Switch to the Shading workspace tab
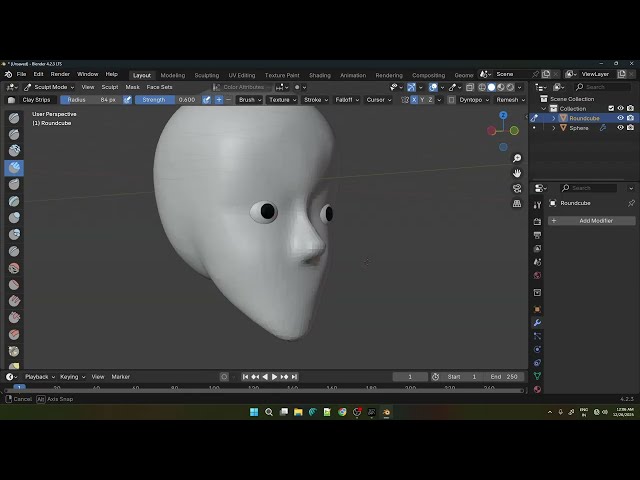The width and height of the screenshot is (640, 480). coord(320,75)
